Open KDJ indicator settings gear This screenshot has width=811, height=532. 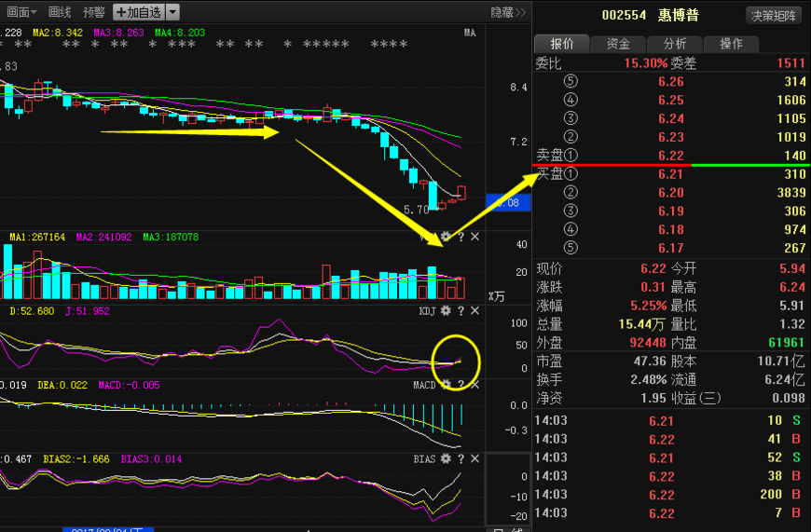(x=446, y=310)
